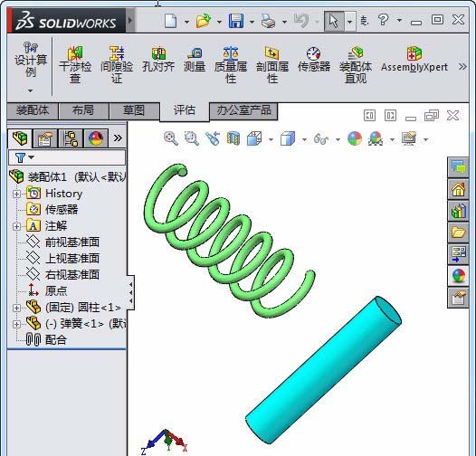This screenshot has height=456, width=476.
Task: Expand more manager tabs chevron
Action: click(x=118, y=138)
